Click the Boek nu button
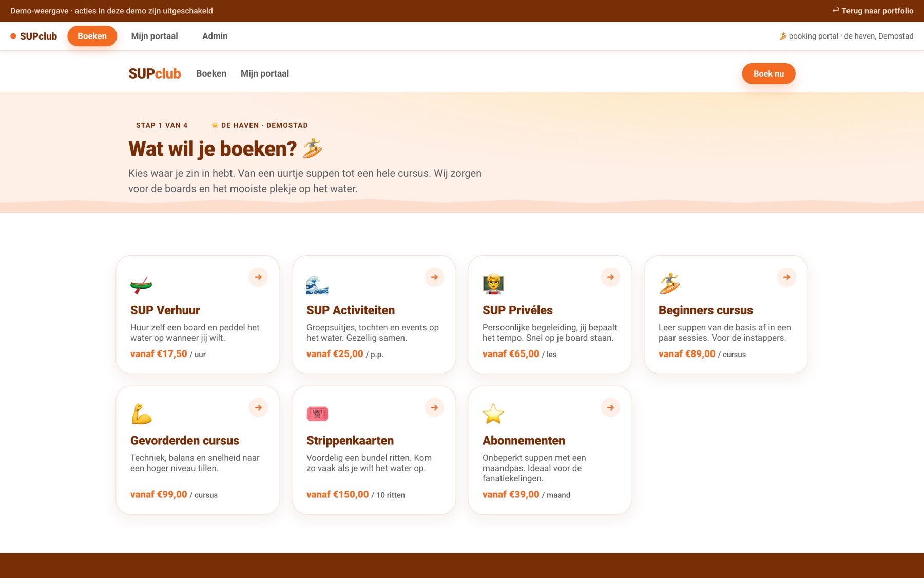The image size is (924, 578). [768, 73]
